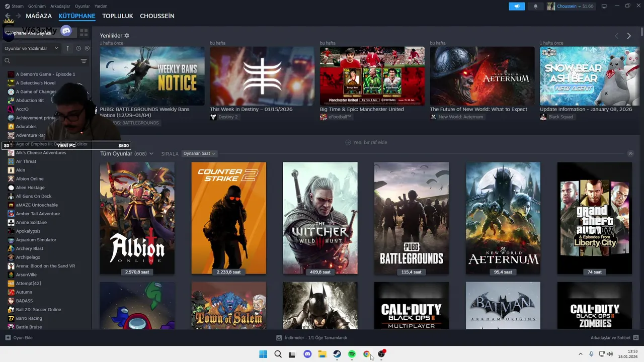
Task: Open the Oyunlar menu
Action: point(83,6)
